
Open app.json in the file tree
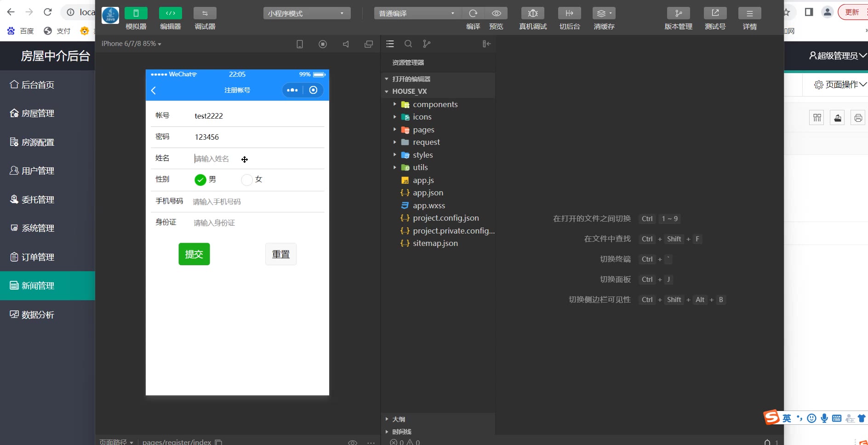point(428,193)
